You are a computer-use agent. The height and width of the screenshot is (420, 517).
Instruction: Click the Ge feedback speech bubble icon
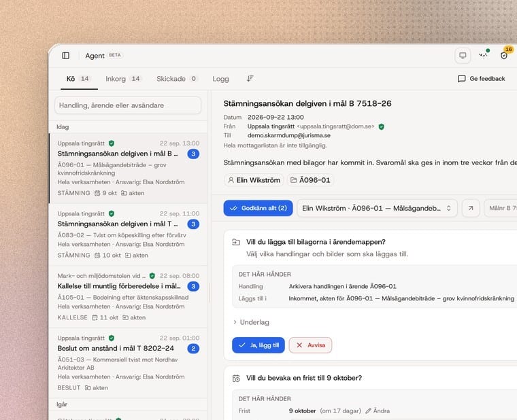tap(462, 79)
